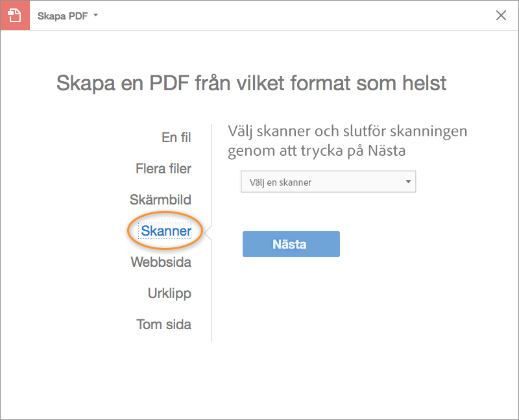Switch to Flera filer
Image resolution: width=519 pixels, height=420 pixels.
point(163,169)
